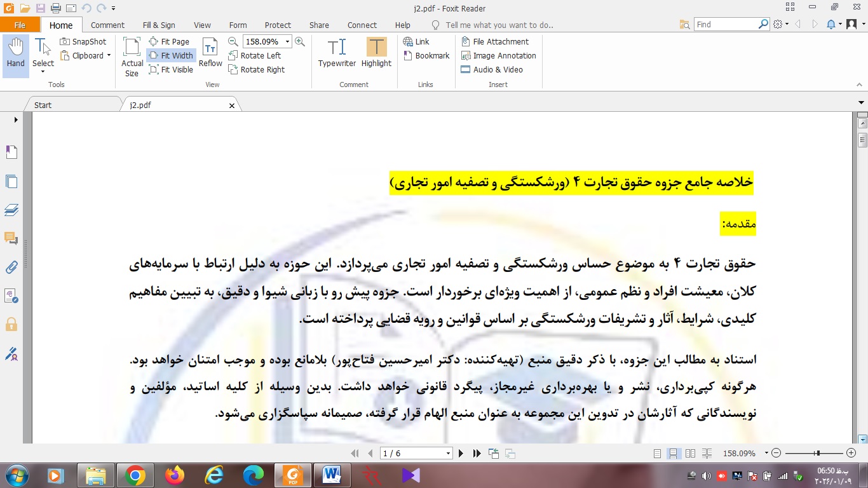868x488 pixels.
Task: Switch to Fit Visible view
Action: click(172, 69)
